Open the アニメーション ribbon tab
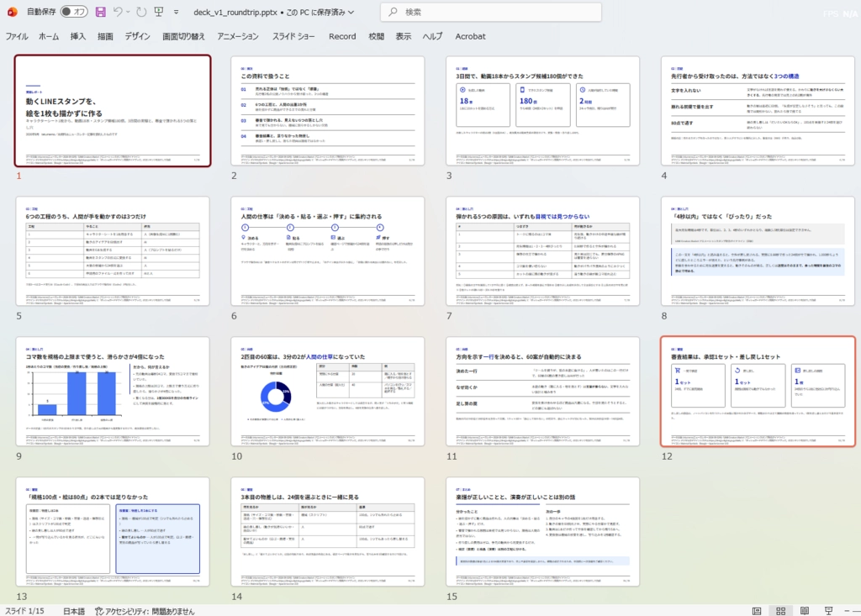The height and width of the screenshot is (616, 861). pos(238,36)
